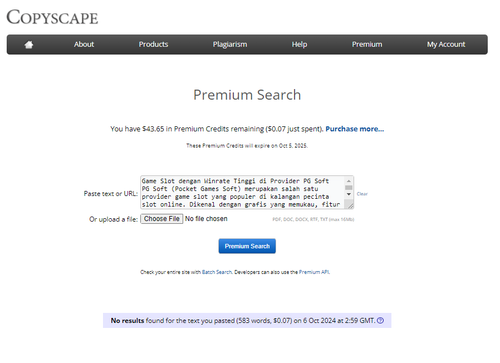Click the 'No file chosen' text
500x363 pixels.
pos(206,219)
